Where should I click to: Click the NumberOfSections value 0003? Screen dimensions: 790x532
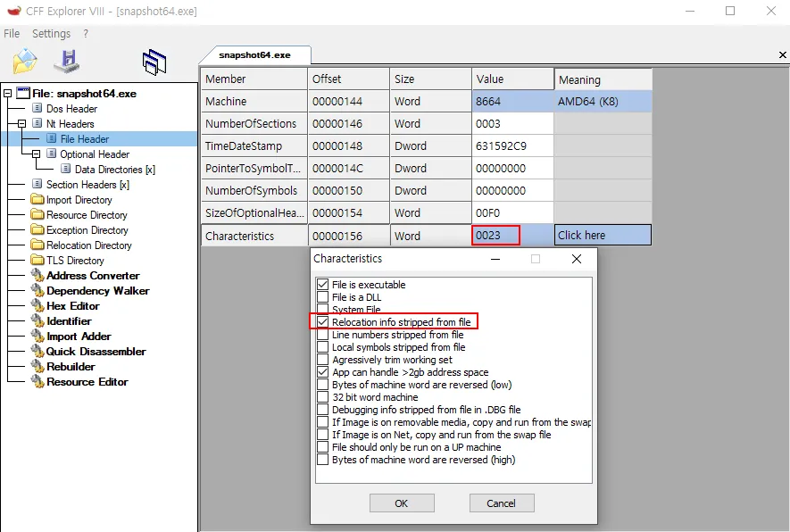tap(512, 123)
